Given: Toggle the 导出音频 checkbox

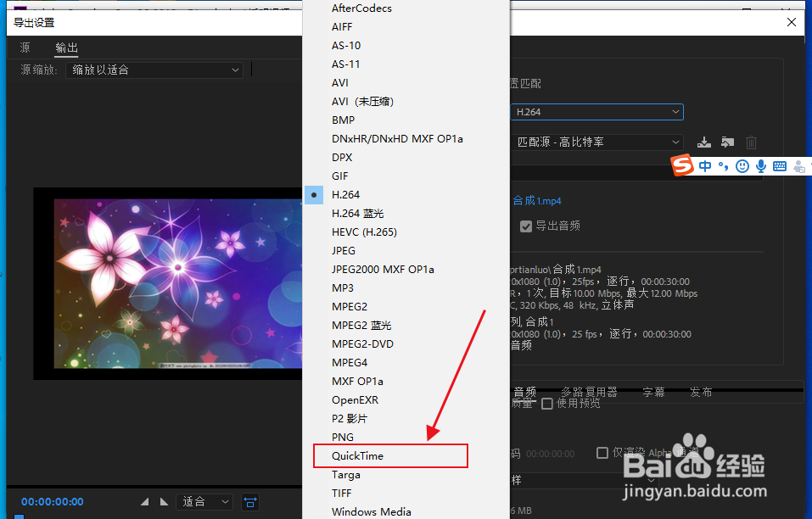Looking at the screenshot, I should pos(526,226).
